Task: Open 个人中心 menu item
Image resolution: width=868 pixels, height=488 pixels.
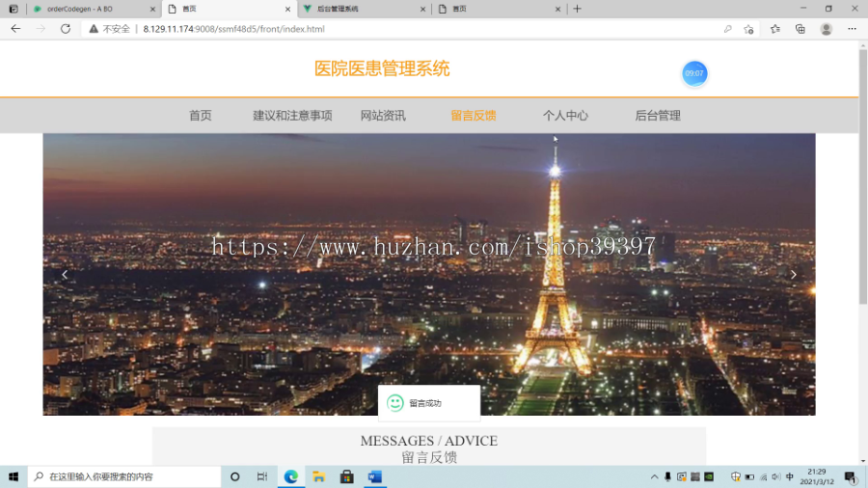Action: [565, 116]
